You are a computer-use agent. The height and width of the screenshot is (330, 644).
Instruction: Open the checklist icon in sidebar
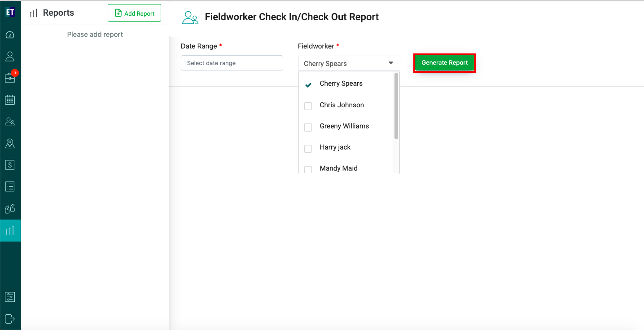10,186
